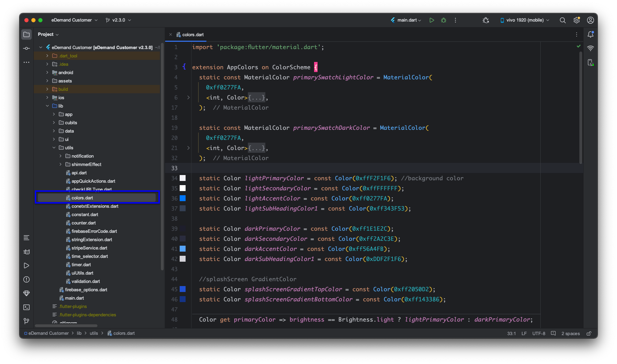
Task: Expand the app folder under lib
Action: click(54, 114)
